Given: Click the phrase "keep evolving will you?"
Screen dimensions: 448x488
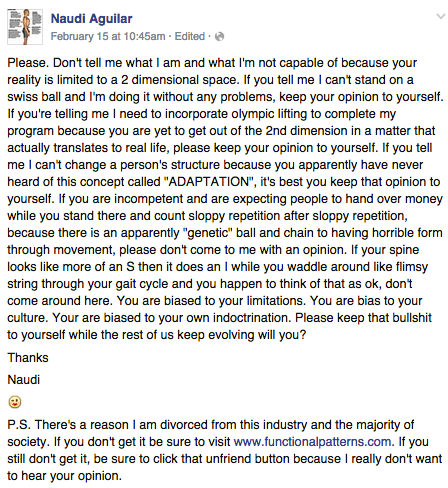Looking at the screenshot, I should coord(241,335).
